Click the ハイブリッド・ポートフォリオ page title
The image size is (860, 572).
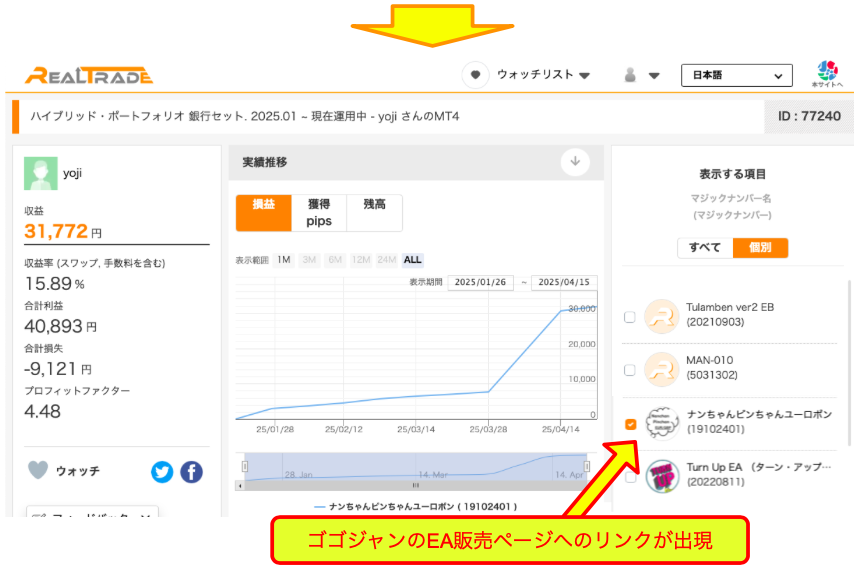pos(245,116)
